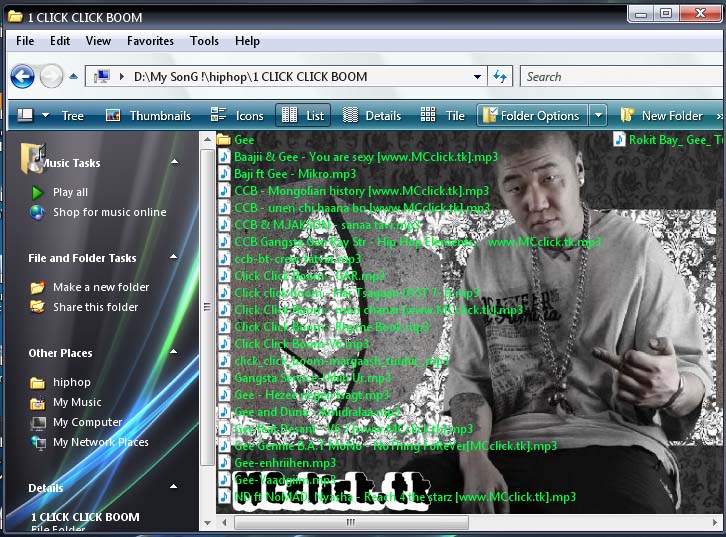726x537 pixels.
Task: Select Gee-enhriihen.mp3 file
Action: point(285,462)
